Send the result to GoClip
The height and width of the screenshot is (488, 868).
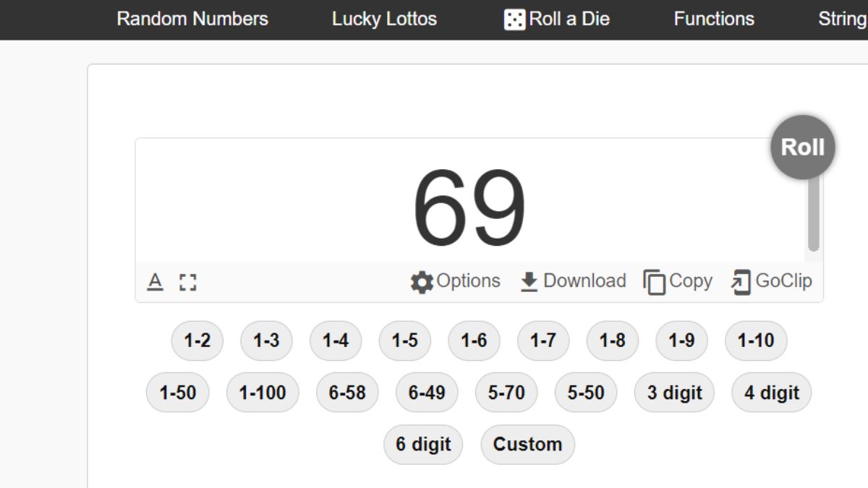772,281
